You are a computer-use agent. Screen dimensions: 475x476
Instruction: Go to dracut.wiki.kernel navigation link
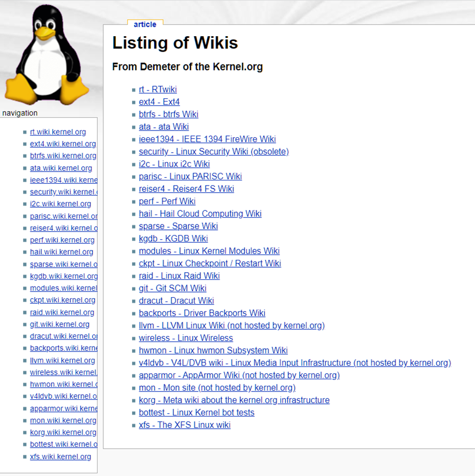[64, 337]
